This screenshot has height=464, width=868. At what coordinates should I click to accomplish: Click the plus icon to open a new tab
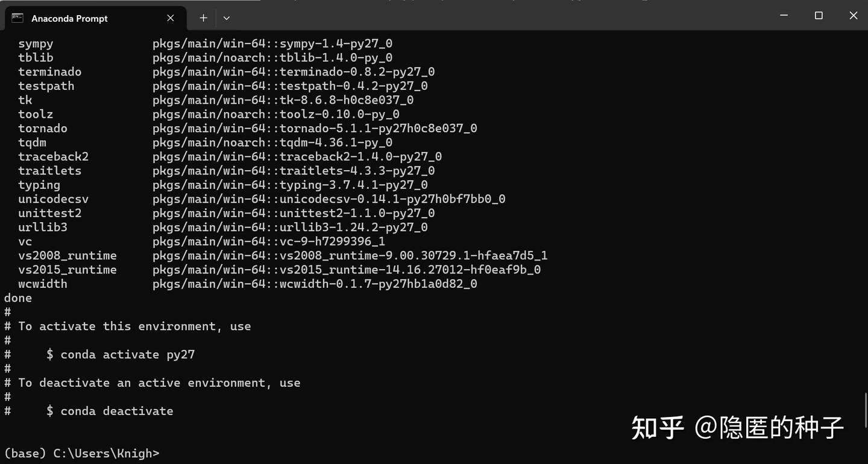pyautogui.click(x=203, y=18)
